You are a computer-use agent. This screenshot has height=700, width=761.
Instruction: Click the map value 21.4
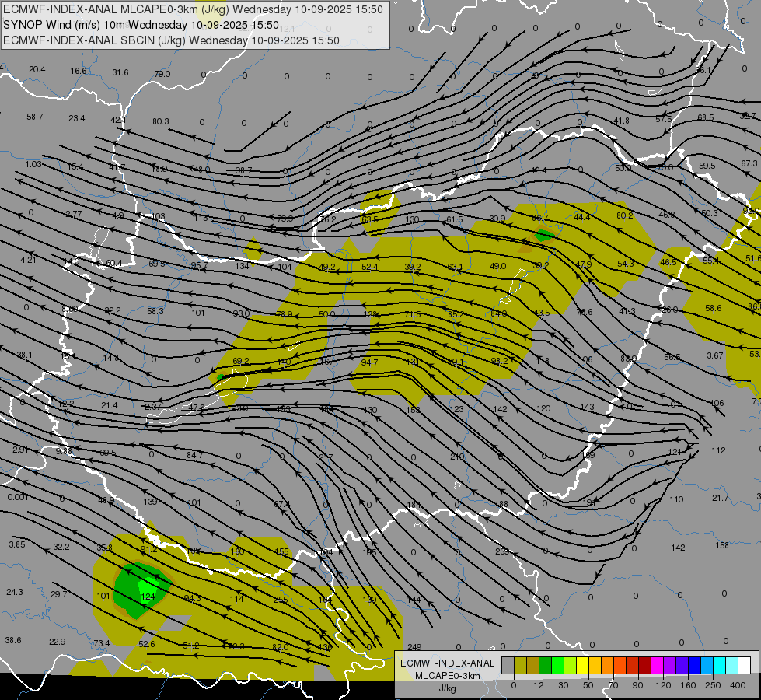(x=109, y=405)
